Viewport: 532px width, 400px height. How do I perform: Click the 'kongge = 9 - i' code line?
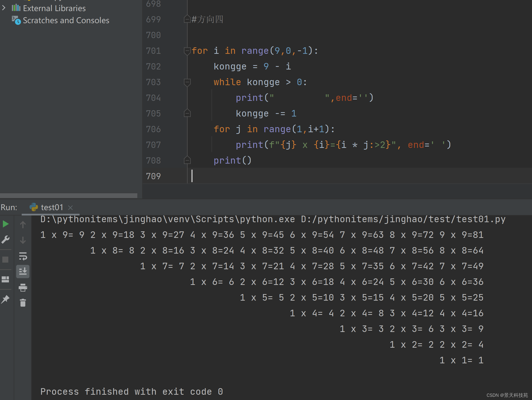[252, 66]
